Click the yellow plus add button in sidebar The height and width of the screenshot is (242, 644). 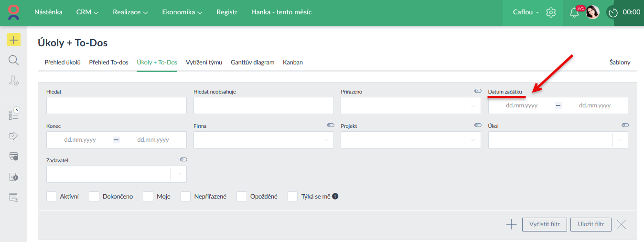pyautogui.click(x=13, y=40)
